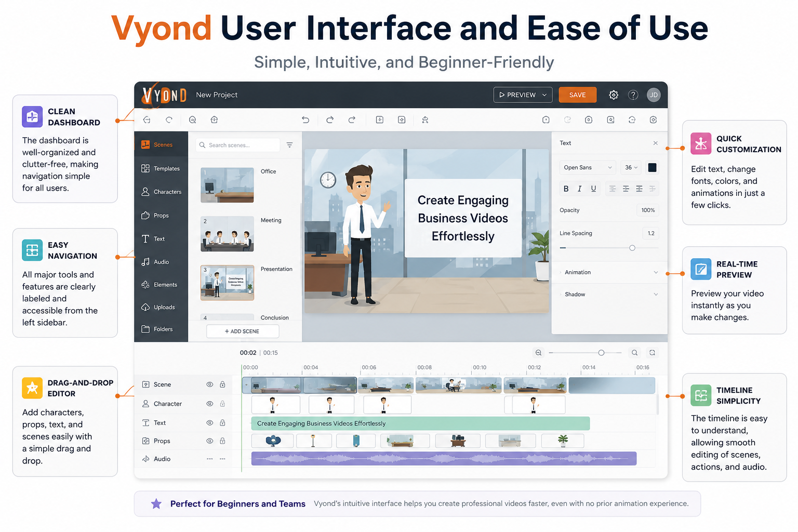Image resolution: width=798 pixels, height=532 pixels.
Task: Select the headline text box on the canvas
Action: [463, 218]
